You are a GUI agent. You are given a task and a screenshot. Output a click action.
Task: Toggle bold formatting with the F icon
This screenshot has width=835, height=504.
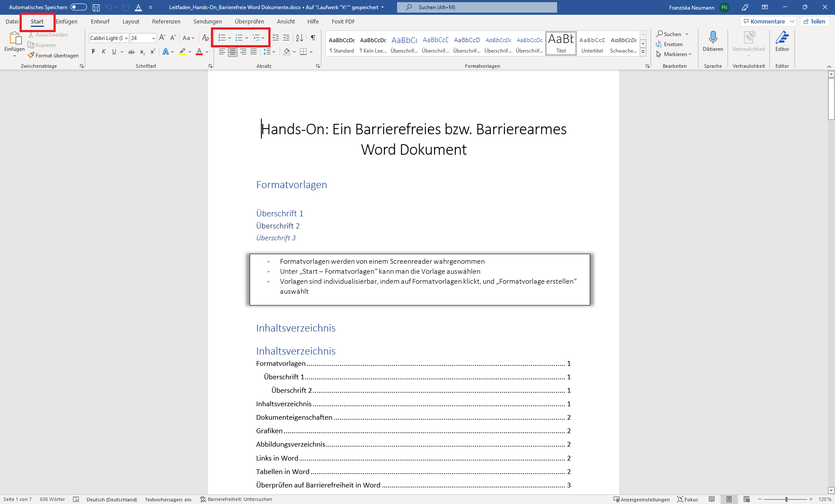click(93, 51)
